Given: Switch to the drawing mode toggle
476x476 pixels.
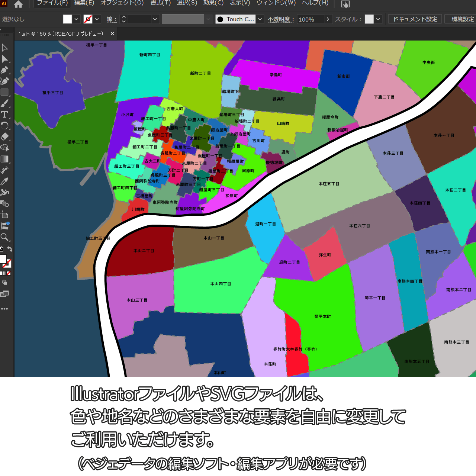Looking at the screenshot, I should [5, 283].
